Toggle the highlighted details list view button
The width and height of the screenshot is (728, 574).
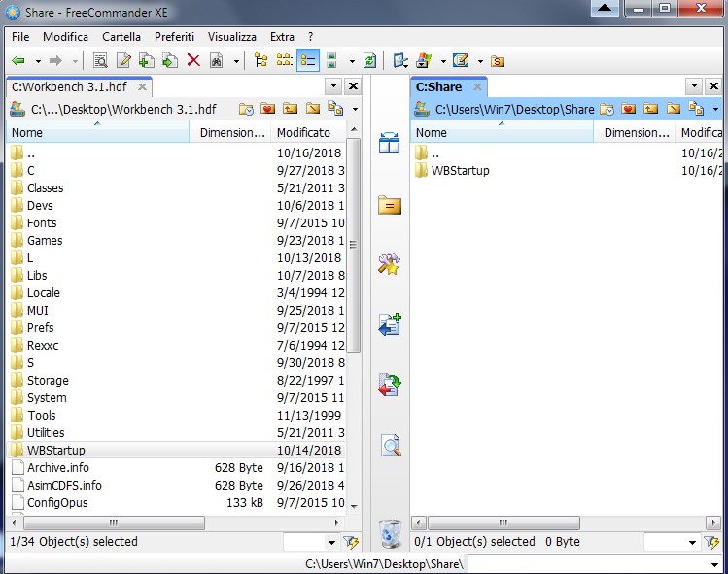coord(306,61)
